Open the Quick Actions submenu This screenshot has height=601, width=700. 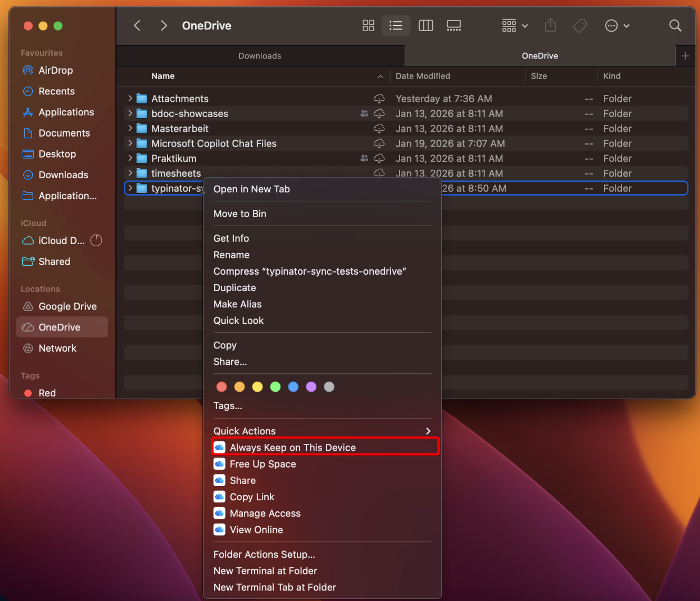pyautogui.click(x=322, y=431)
